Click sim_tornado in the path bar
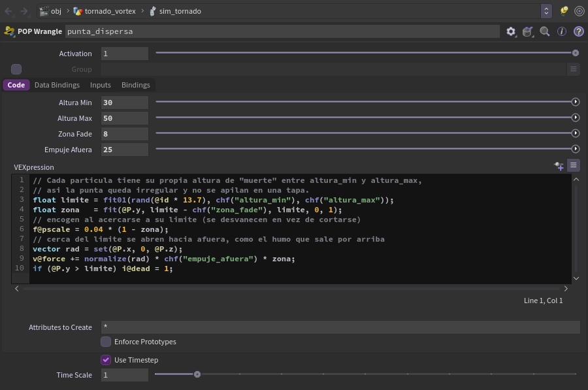 [x=180, y=11]
